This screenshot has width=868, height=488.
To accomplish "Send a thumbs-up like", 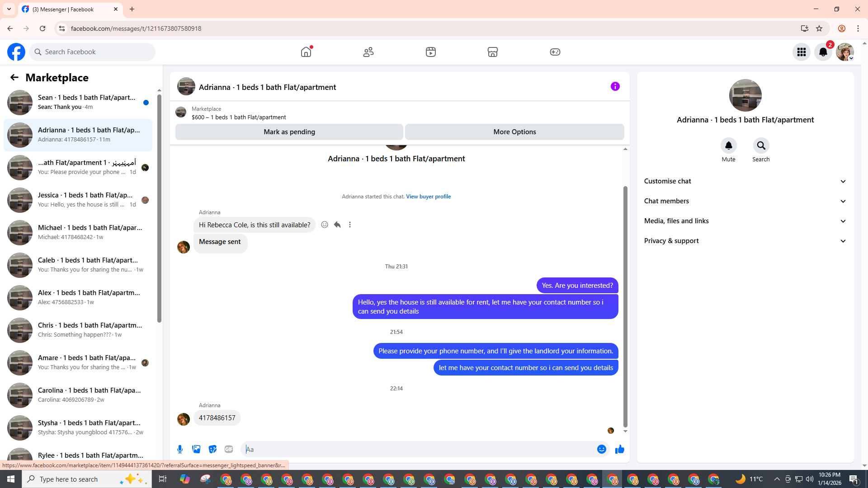I will pyautogui.click(x=619, y=449).
